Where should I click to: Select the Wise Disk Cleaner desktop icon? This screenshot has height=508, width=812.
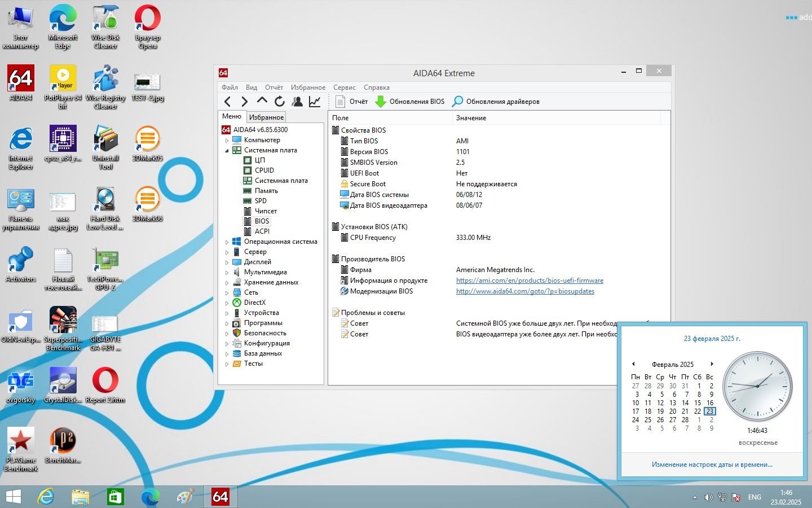pos(105,27)
